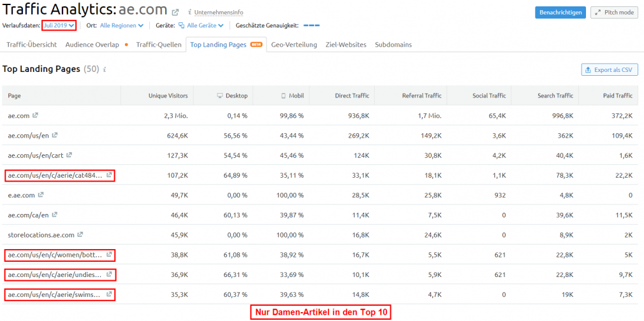Sort by Search Traffic column header
This screenshot has width=644, height=321.
coord(555,96)
